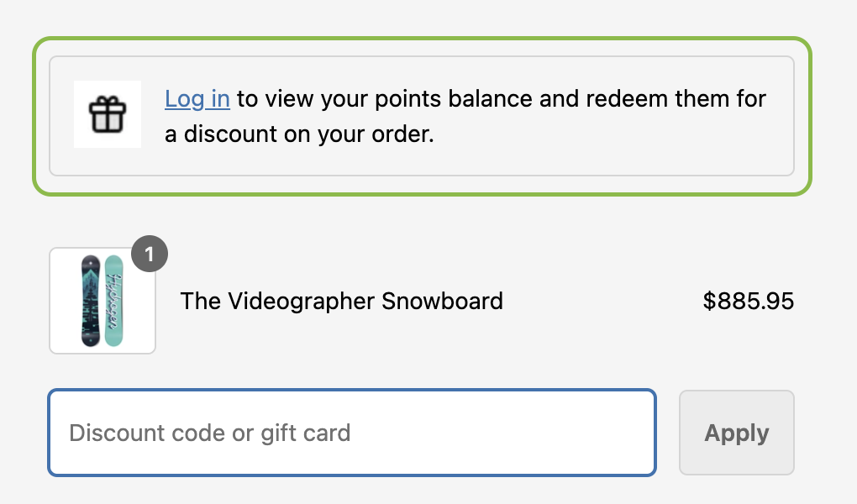Click Apply next to the discount field

(x=736, y=433)
